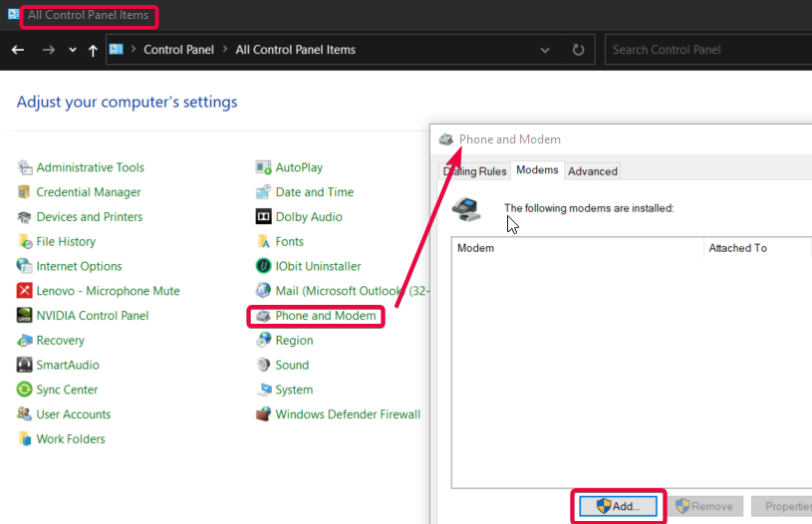The image size is (812, 524).
Task: Click the SmartAudio headphones icon
Action: pyautogui.click(x=24, y=365)
